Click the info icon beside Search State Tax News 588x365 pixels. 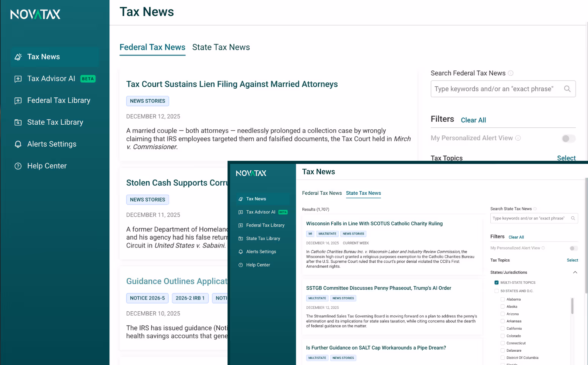click(535, 209)
